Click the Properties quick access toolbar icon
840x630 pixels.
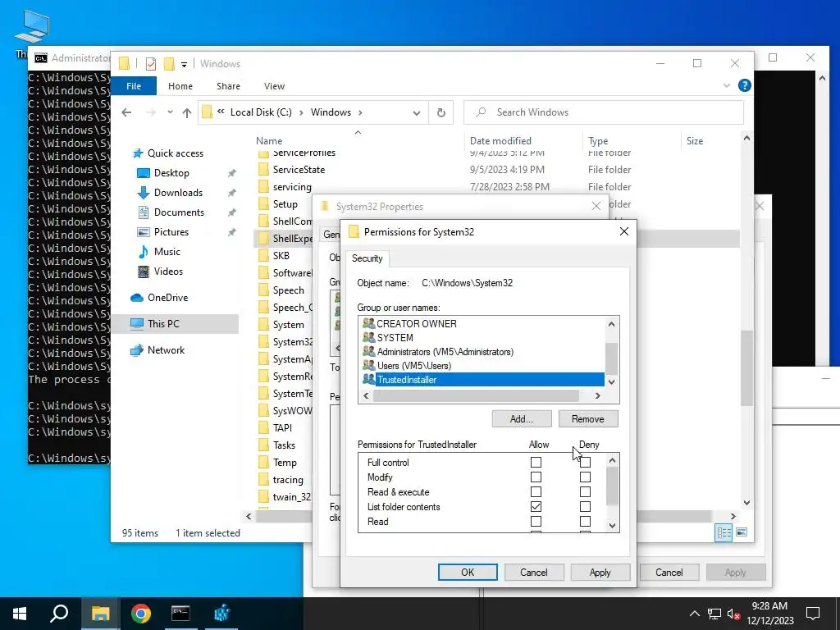pos(151,64)
